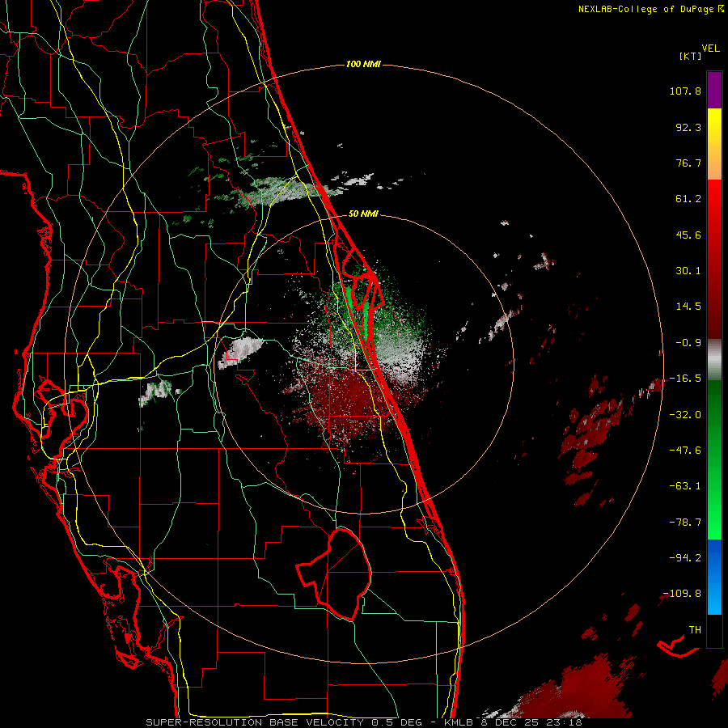This screenshot has height=728, width=728.
Task: Click the 100 NMI range ring label
Action: (363, 64)
